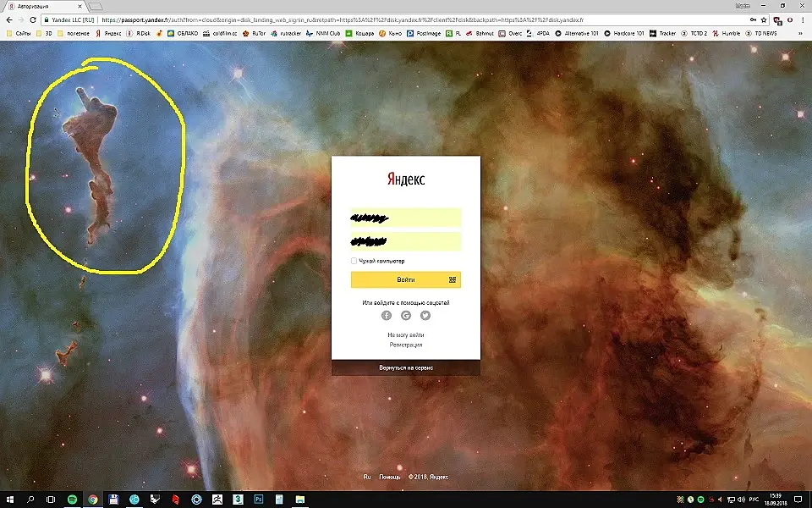This screenshot has height=508, width=812.
Task: Select the 'Авторизация' browser tab
Action: [46, 6]
